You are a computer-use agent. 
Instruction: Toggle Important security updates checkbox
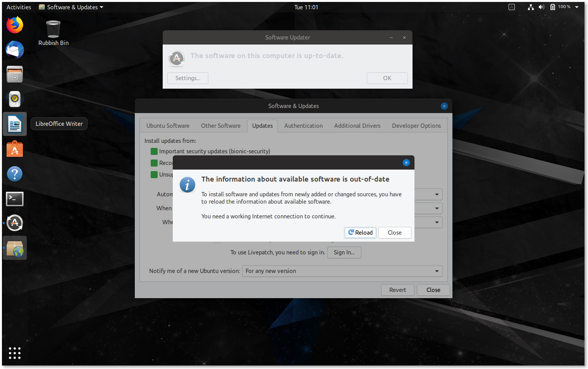pyautogui.click(x=154, y=151)
